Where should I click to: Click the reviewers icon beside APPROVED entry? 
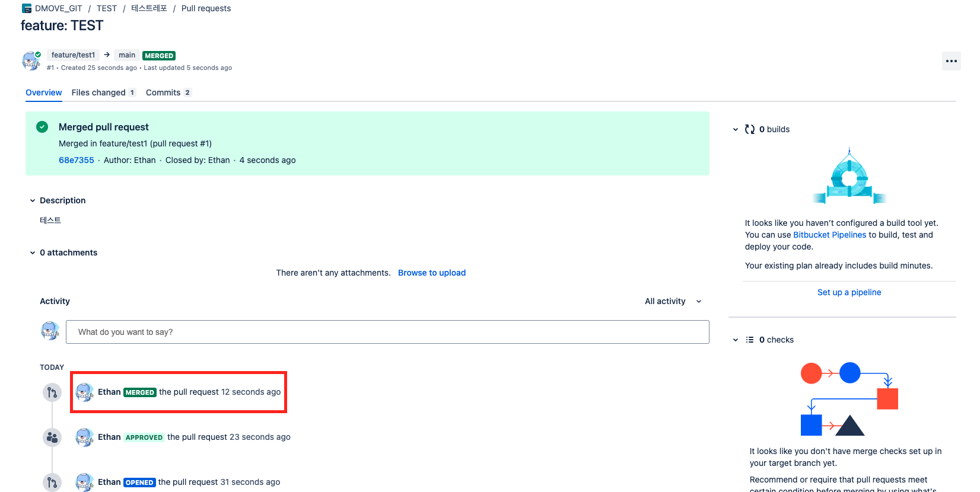pos(52,437)
